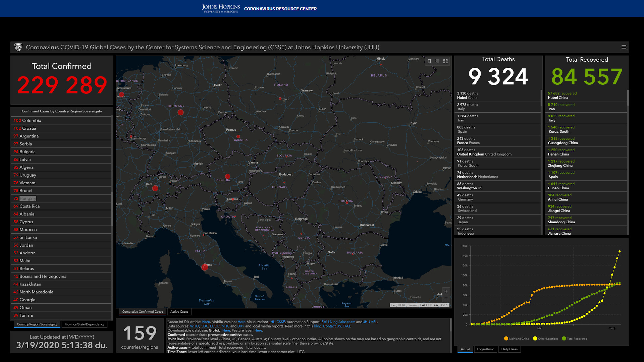644x362 pixels.
Task: Open the Esri Living Atlas team link
Action: (x=338, y=322)
